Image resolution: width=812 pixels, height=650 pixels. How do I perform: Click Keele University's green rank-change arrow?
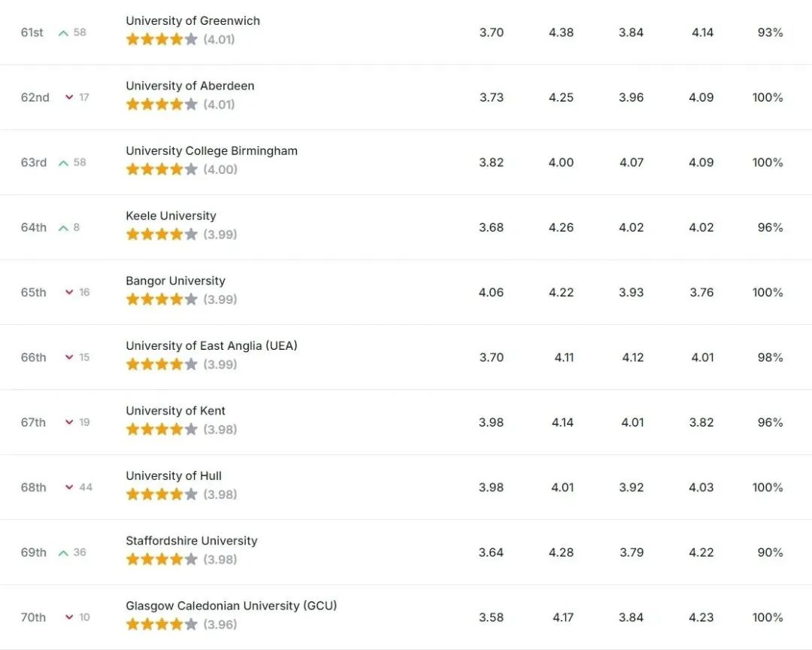pos(63,228)
